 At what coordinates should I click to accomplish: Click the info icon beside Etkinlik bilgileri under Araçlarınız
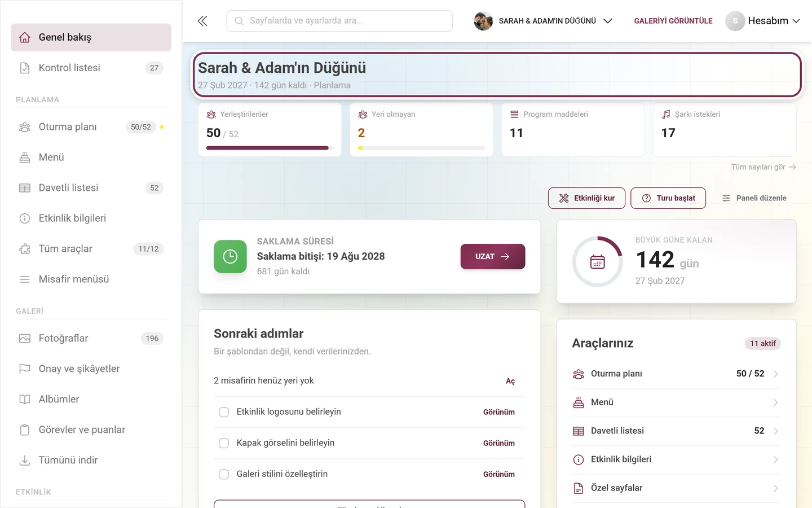click(x=579, y=459)
